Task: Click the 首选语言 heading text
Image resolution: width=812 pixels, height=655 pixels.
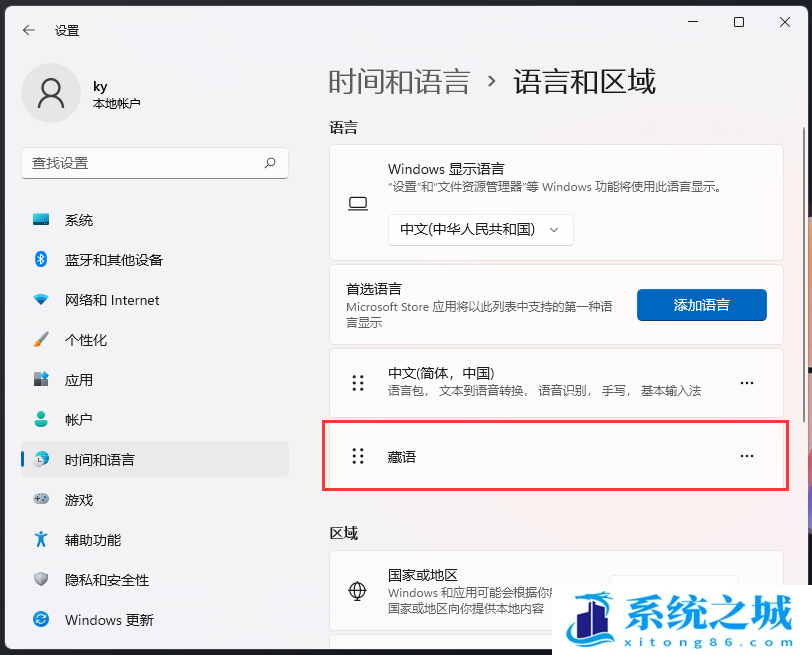Action: [x=374, y=288]
